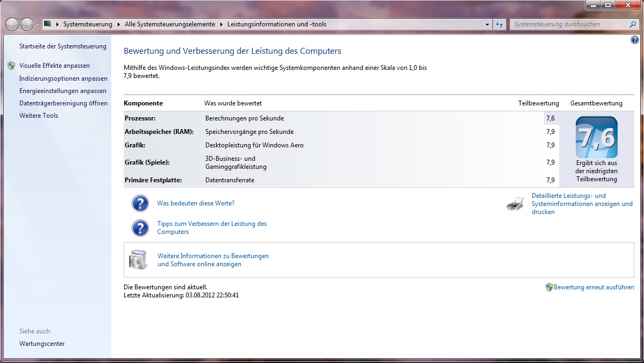Open Wartungscenter link under Siehe auch
Viewport: 644px width, 363px height.
(42, 344)
